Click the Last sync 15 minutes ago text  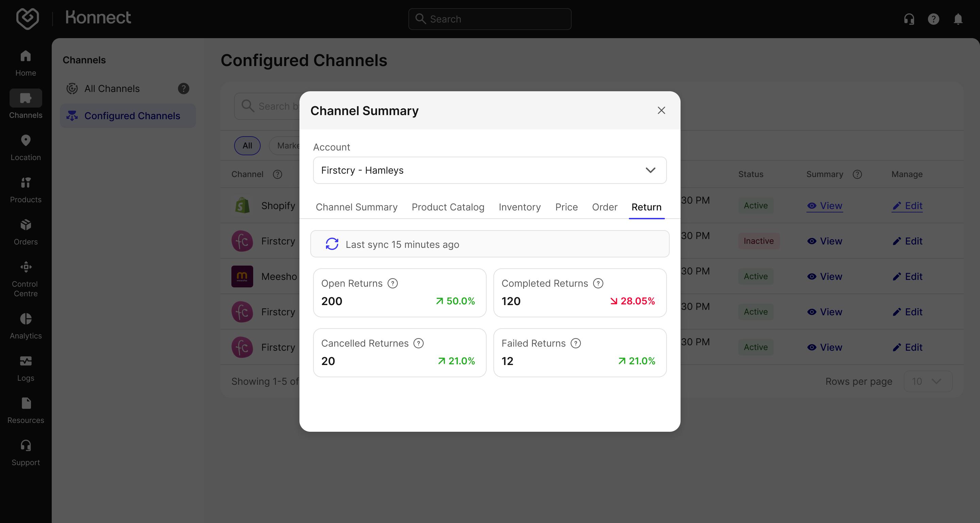[402, 244]
